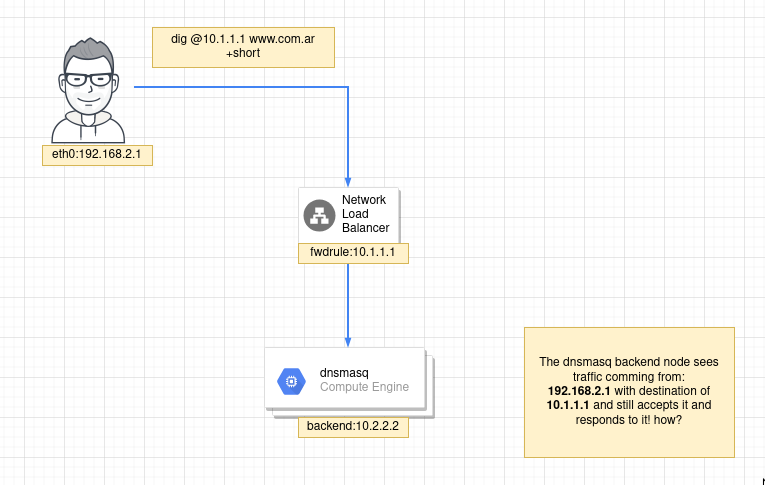765x485 pixels.
Task: Click the glasses on the user avatar
Action: coord(88,80)
